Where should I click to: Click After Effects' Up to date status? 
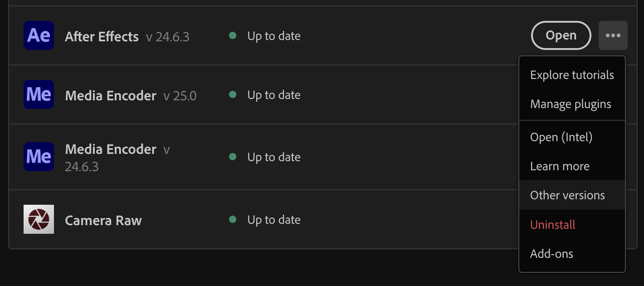(x=274, y=36)
